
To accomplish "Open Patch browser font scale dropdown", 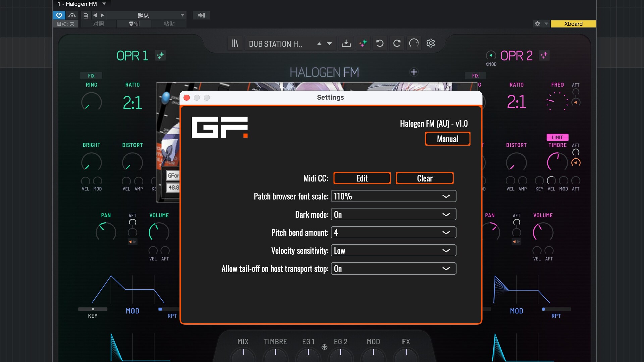I will tap(393, 196).
